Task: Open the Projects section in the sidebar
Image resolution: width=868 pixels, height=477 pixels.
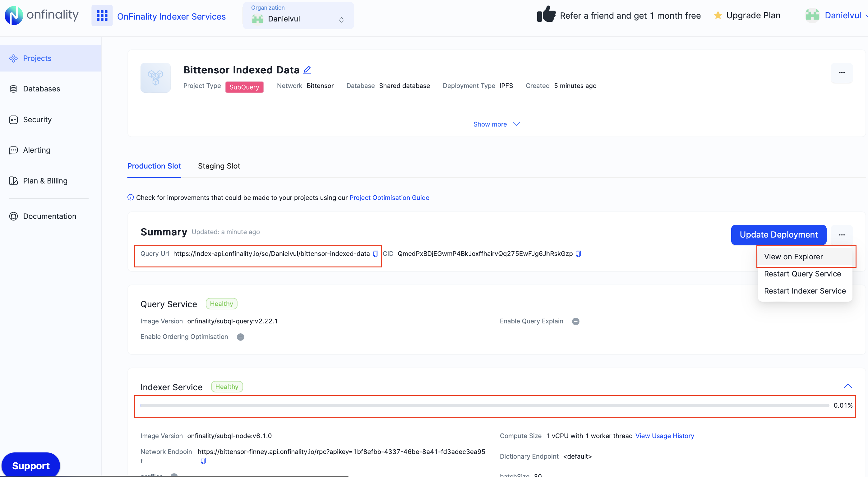Action: [x=37, y=58]
